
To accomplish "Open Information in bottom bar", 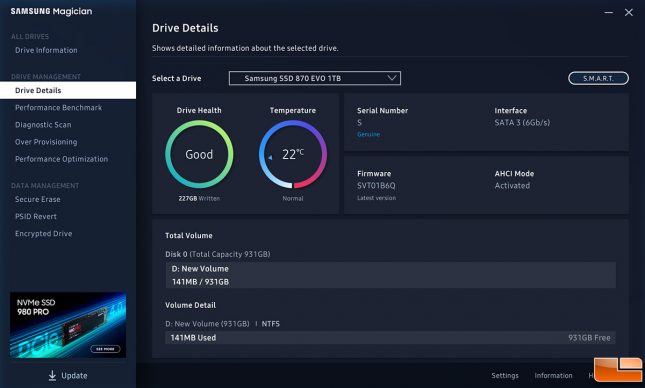I will (x=553, y=376).
